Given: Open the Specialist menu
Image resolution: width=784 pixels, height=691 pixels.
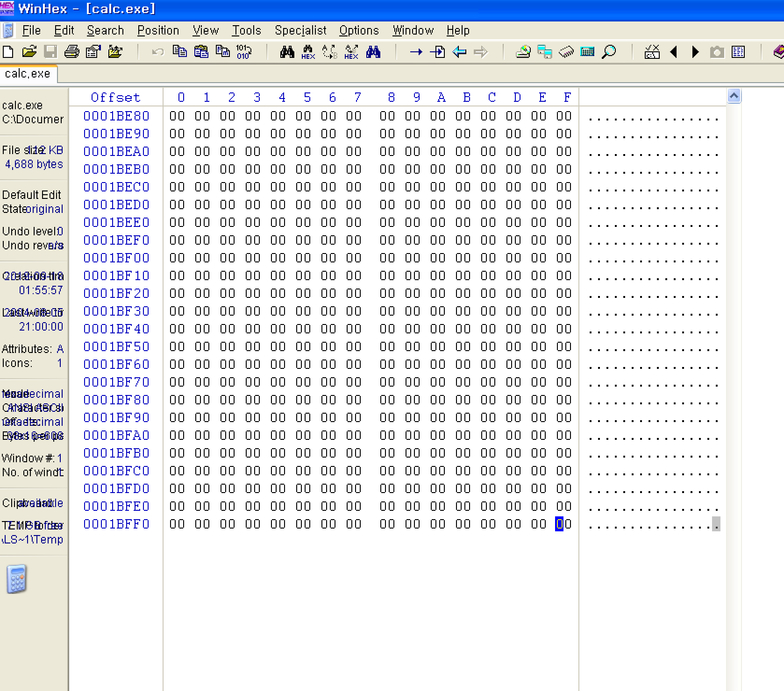Looking at the screenshot, I should click(300, 30).
